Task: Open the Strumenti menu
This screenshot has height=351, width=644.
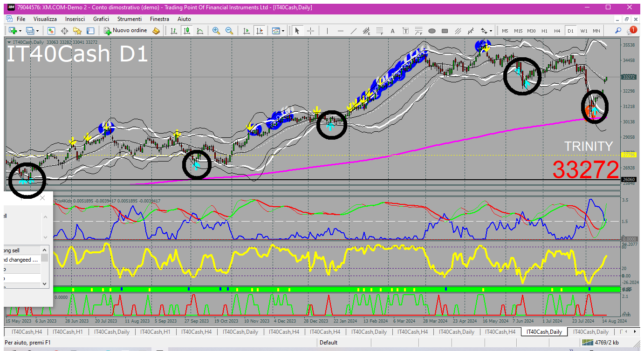Action: pos(130,19)
